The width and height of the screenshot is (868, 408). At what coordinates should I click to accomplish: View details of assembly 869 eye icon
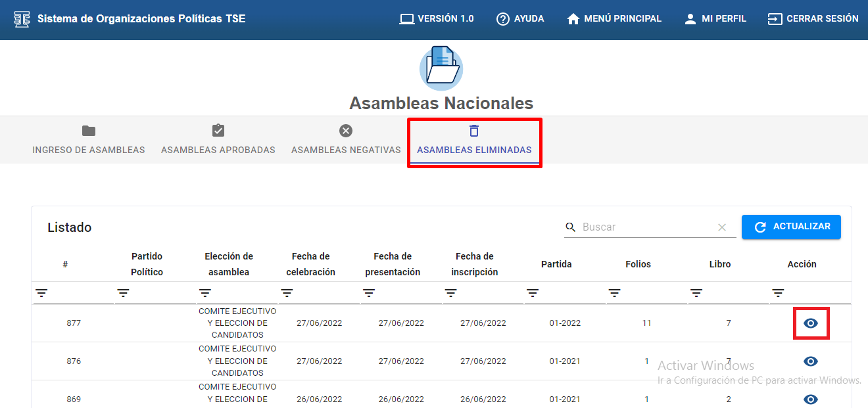pyautogui.click(x=811, y=399)
